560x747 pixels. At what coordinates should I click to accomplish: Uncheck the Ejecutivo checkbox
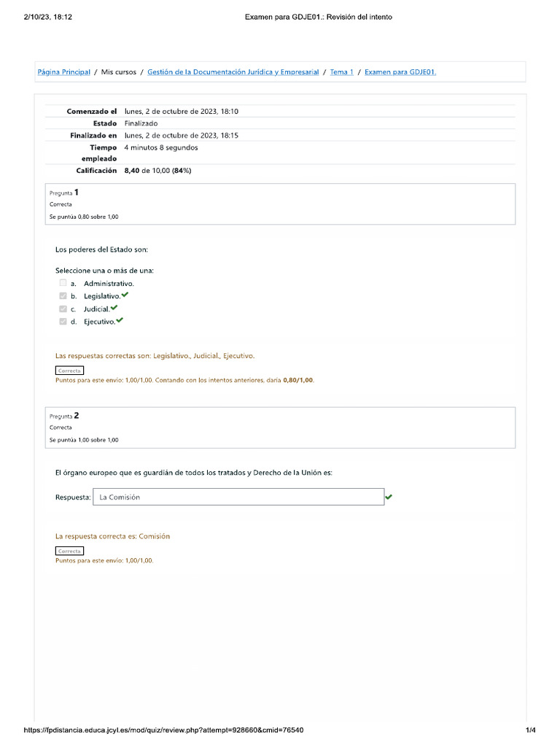[x=63, y=321]
